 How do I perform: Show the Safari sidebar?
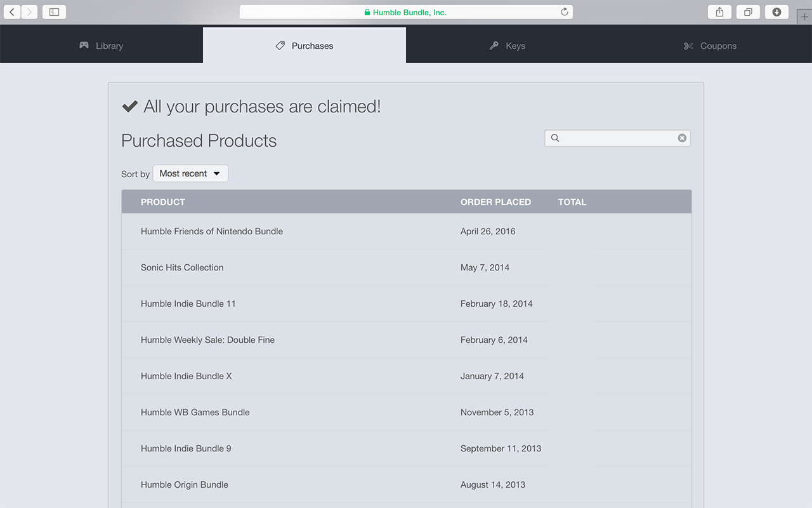coord(54,12)
